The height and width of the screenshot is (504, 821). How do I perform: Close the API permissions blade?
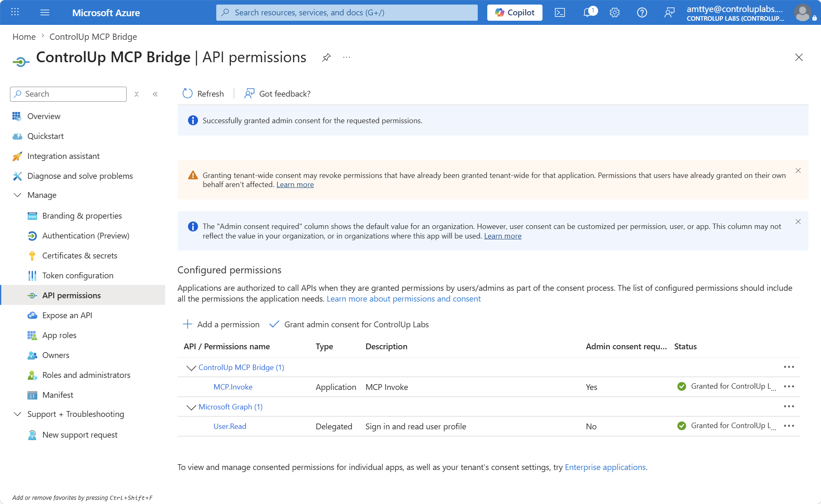click(x=799, y=57)
